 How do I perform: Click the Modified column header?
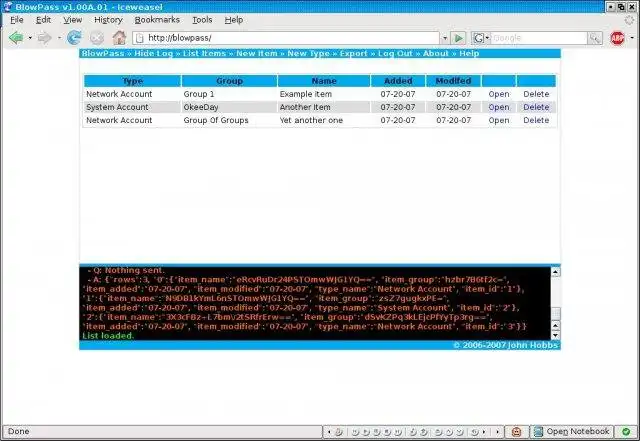click(x=453, y=81)
